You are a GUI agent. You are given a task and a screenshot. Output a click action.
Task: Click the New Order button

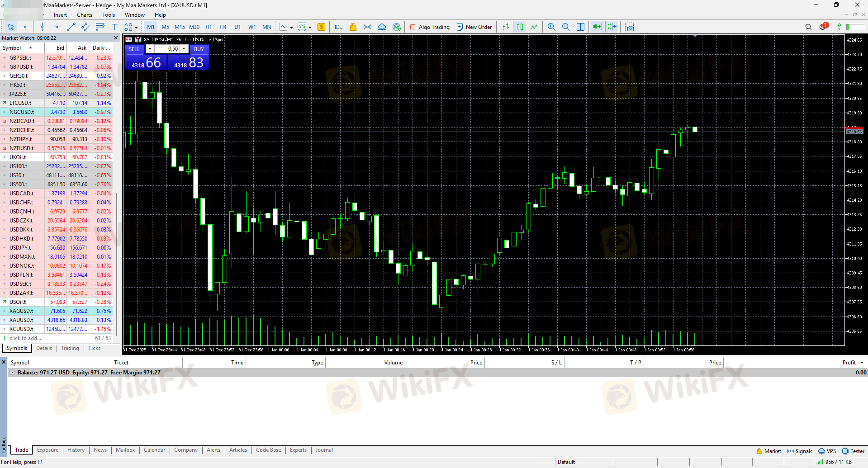(x=474, y=27)
